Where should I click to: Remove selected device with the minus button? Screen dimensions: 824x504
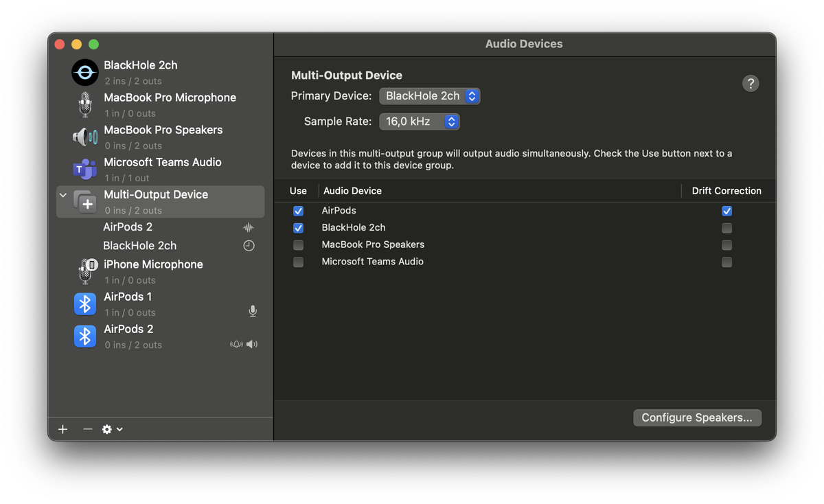pos(87,429)
